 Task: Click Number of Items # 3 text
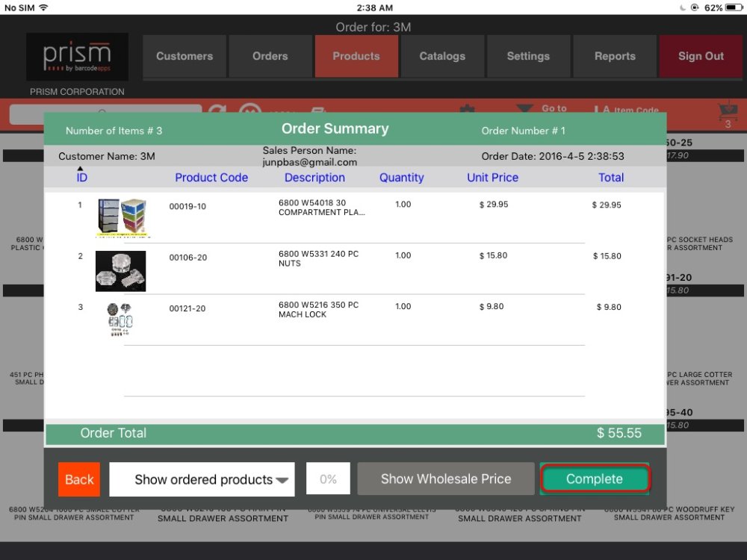[114, 131]
